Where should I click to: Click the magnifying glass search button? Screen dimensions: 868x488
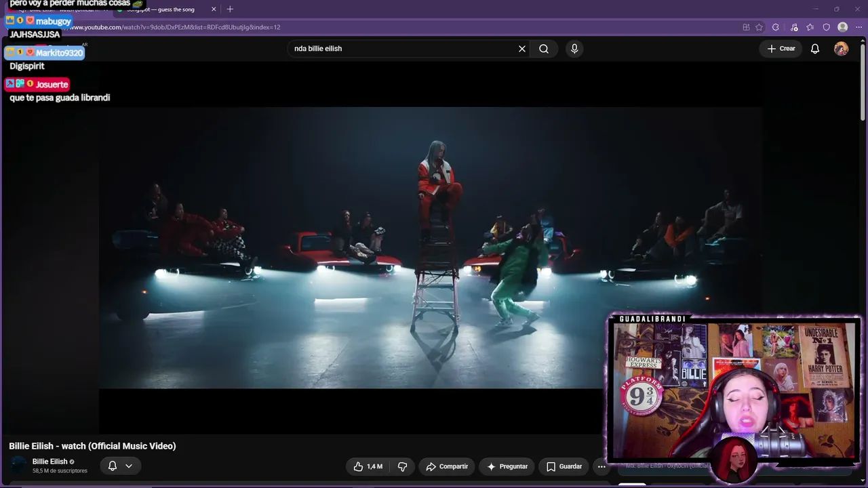(544, 49)
